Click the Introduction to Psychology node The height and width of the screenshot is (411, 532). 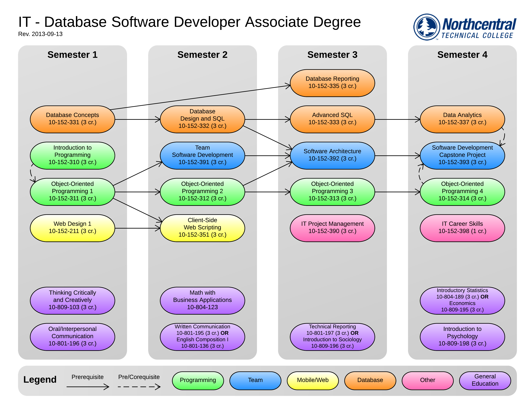(x=462, y=337)
